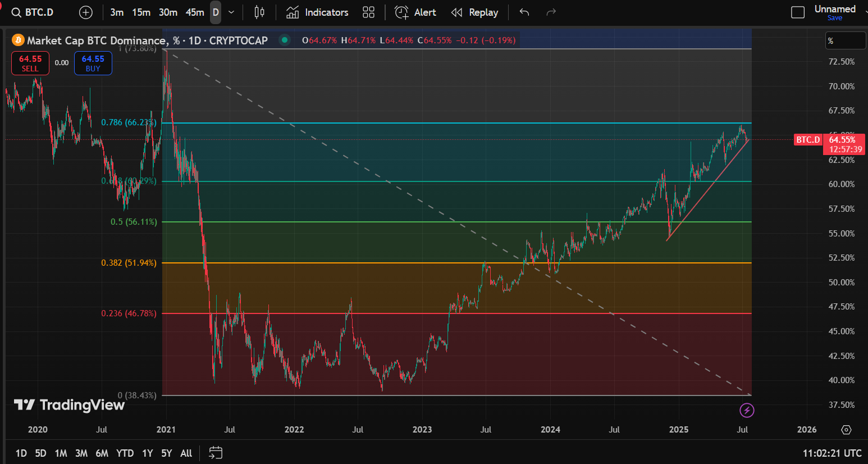The height and width of the screenshot is (464, 868).
Task: Toggle the layout checkbox beside Unnamed
Action: click(x=798, y=12)
